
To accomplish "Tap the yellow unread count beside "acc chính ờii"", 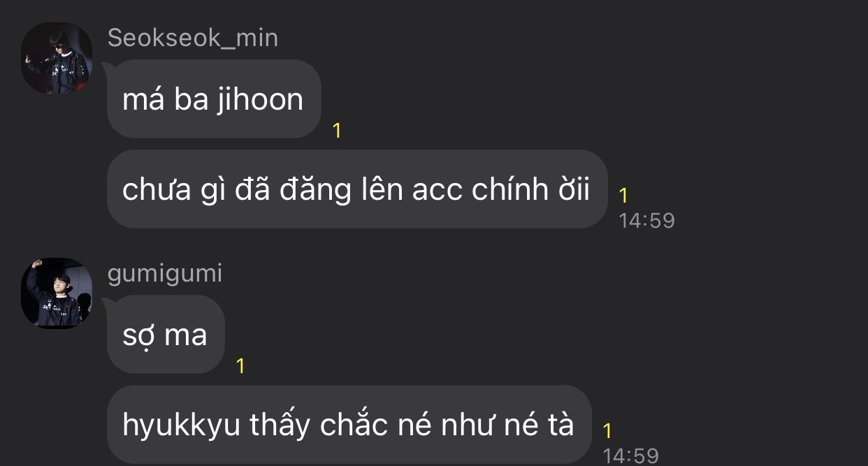I will tap(623, 195).
